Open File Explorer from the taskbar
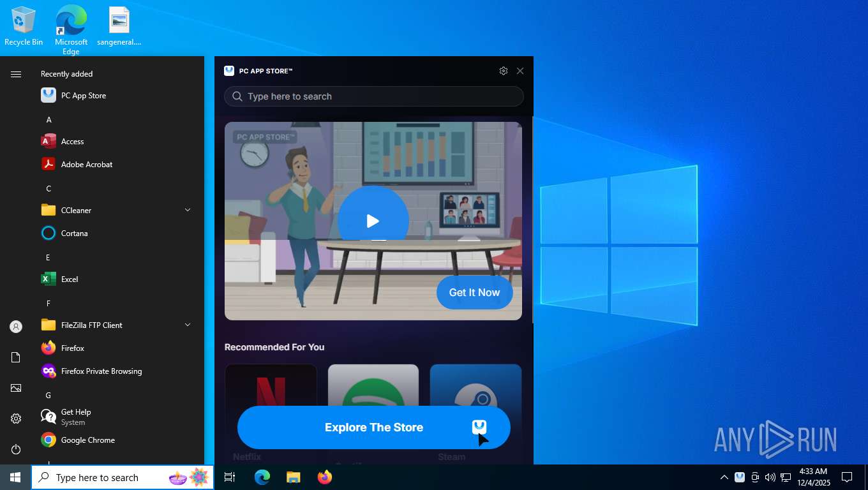The width and height of the screenshot is (868, 490). [293, 477]
